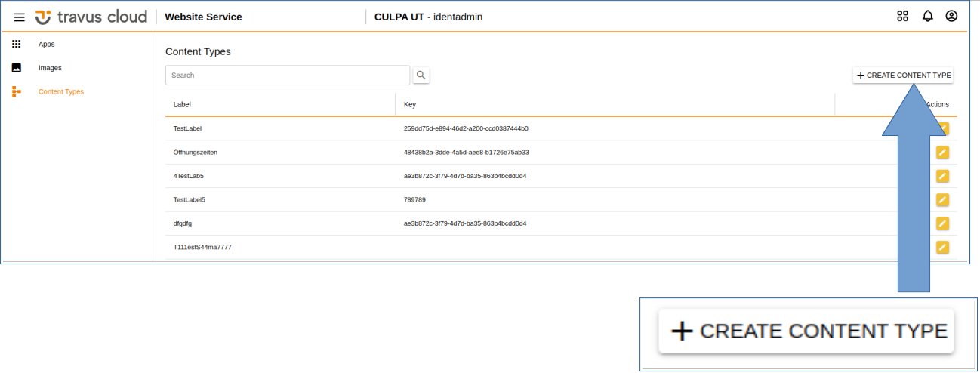
Task: Sort by the Label column header
Action: click(x=182, y=105)
